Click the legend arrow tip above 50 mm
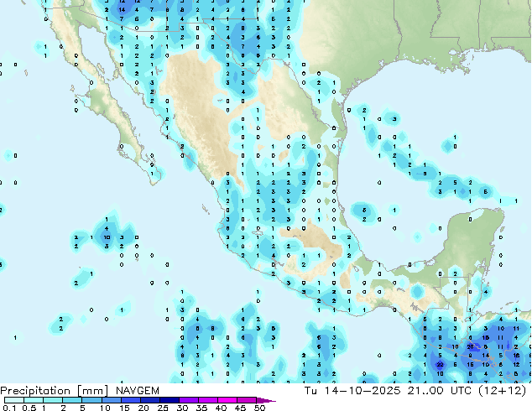This screenshot has width=532, height=411. click(266, 400)
